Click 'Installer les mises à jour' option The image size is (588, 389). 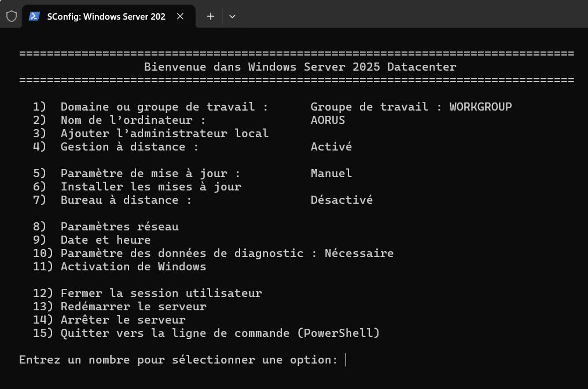point(150,187)
